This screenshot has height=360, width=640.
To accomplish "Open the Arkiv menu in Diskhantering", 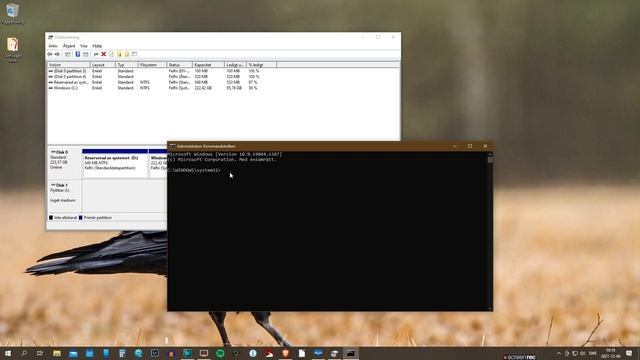I will point(53,46).
